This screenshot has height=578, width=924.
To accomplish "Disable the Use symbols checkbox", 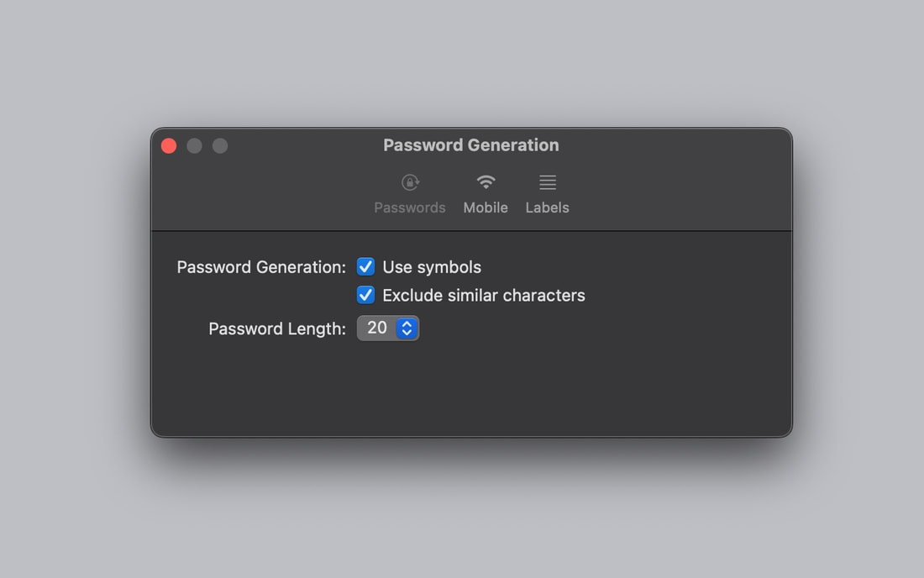I will point(365,267).
